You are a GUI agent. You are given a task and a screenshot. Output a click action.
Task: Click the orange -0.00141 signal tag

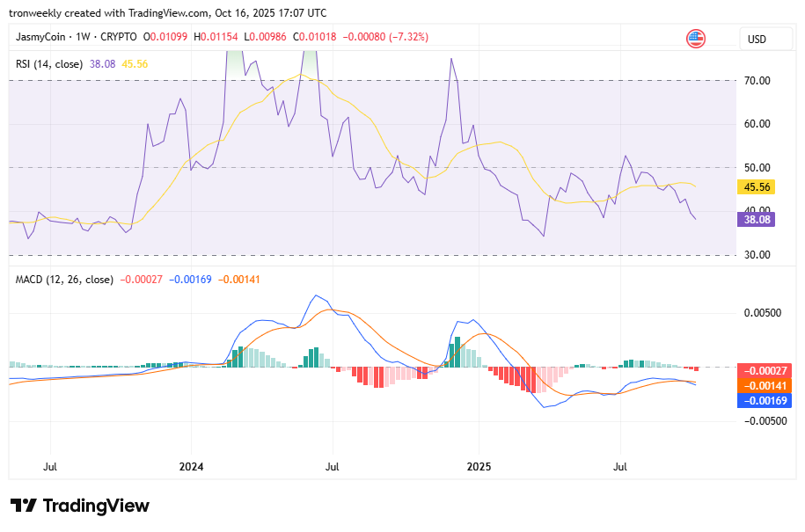point(761,385)
